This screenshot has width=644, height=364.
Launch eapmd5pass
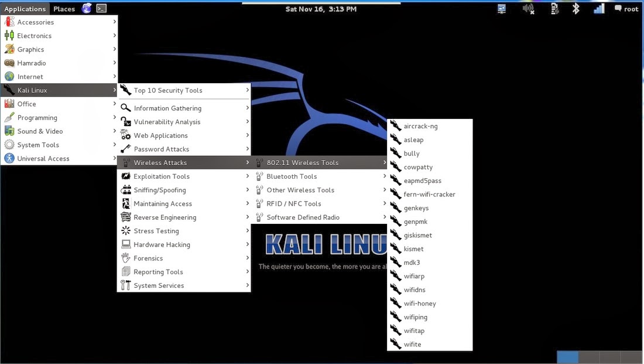[x=430, y=181]
